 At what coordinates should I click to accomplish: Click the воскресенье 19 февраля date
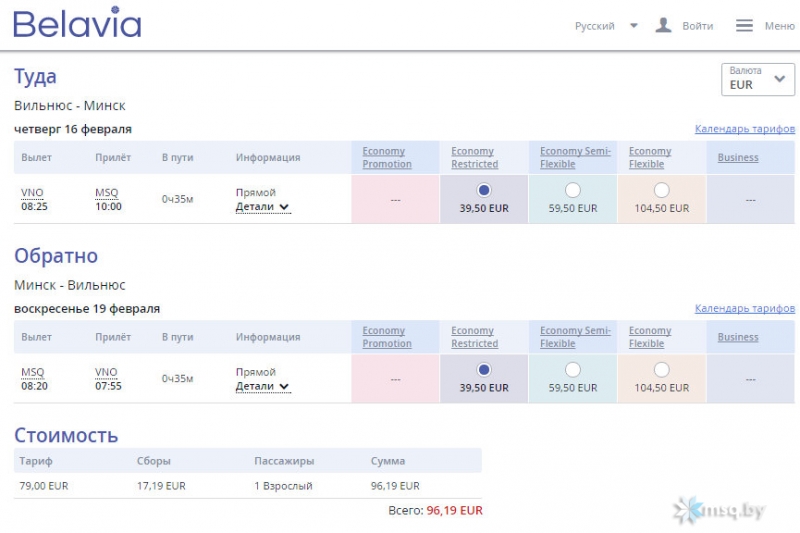[x=87, y=309]
